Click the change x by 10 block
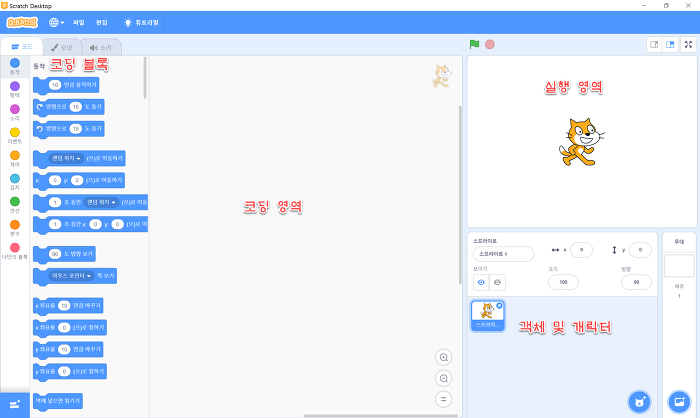700x418 pixels. 68,306
